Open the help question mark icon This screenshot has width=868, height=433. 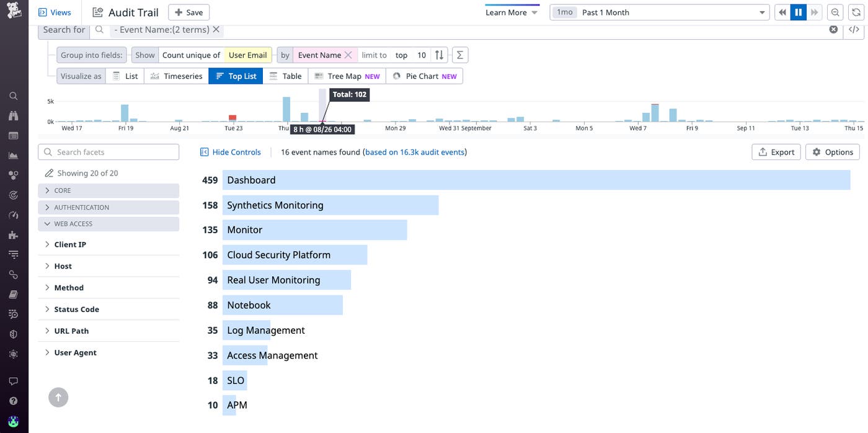[13, 401]
